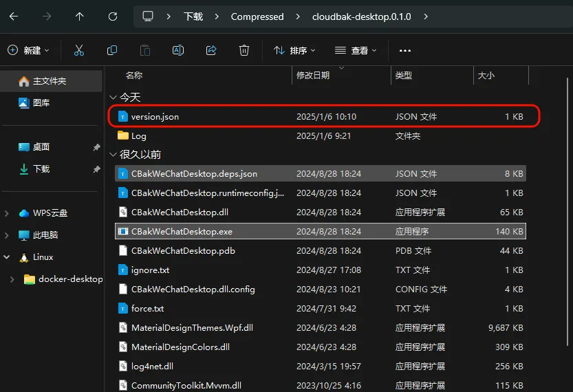This screenshot has width=573, height=392.
Task: Click the Rename icon in toolbar
Action: (x=178, y=50)
